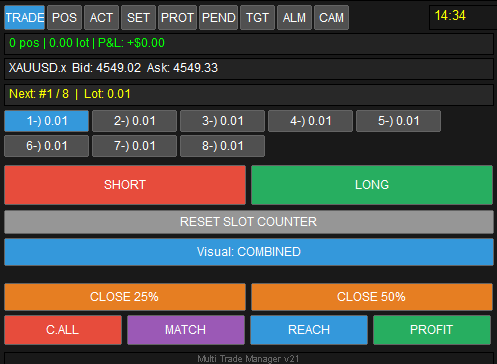497x364 pixels.
Task: Choose slot 6-) 0.01
Action: tap(47, 146)
